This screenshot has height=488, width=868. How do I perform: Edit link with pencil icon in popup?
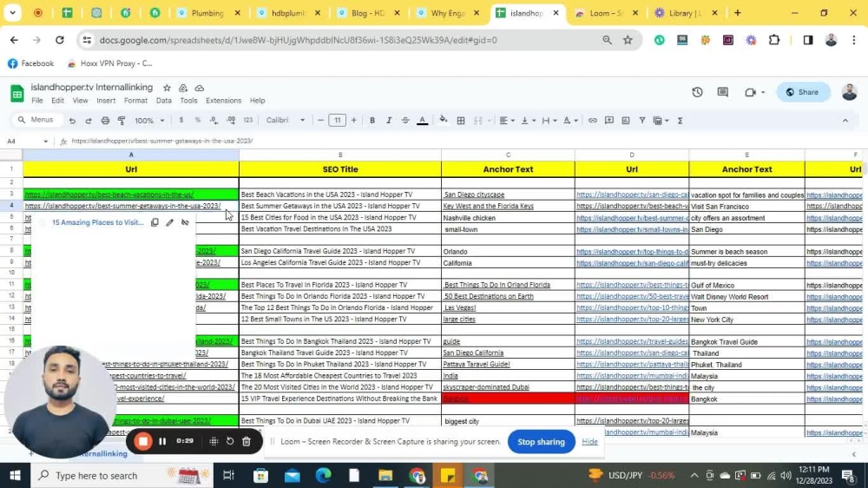169,222
